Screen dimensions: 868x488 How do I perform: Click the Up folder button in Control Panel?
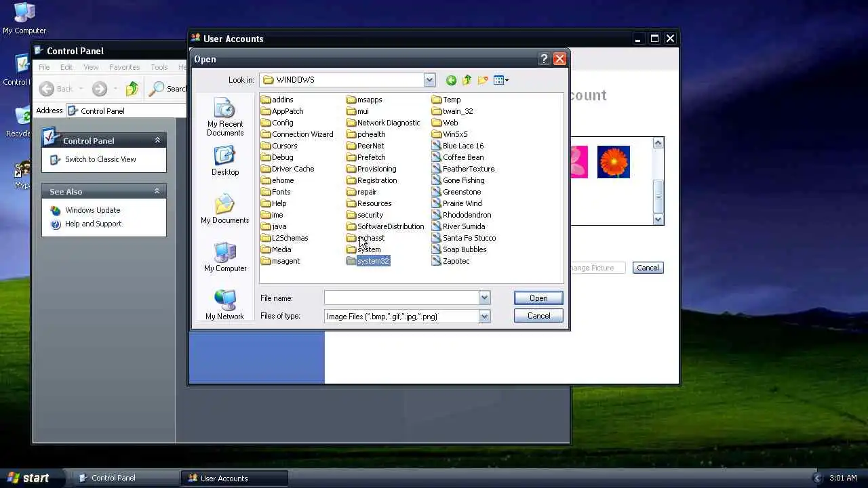[x=132, y=89]
